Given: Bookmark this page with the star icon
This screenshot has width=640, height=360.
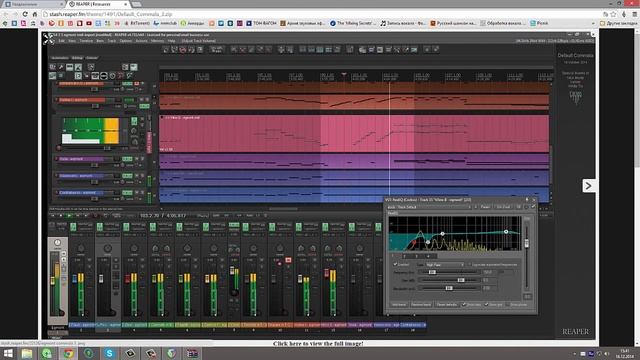Looking at the screenshot, I should (614, 14).
